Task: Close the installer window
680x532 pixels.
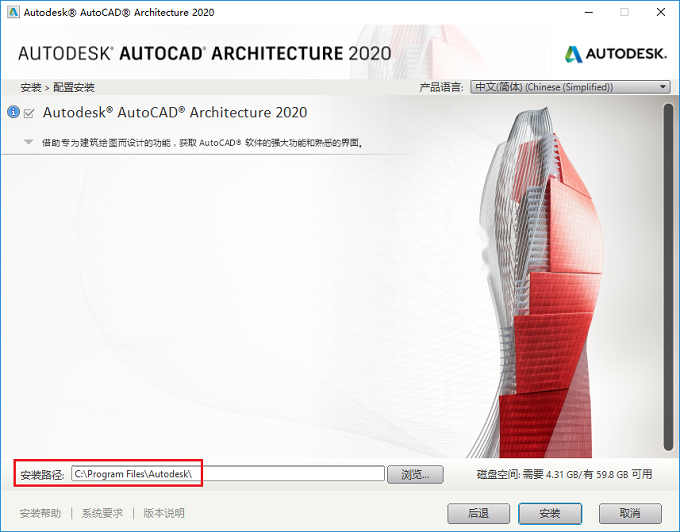Action: point(660,12)
